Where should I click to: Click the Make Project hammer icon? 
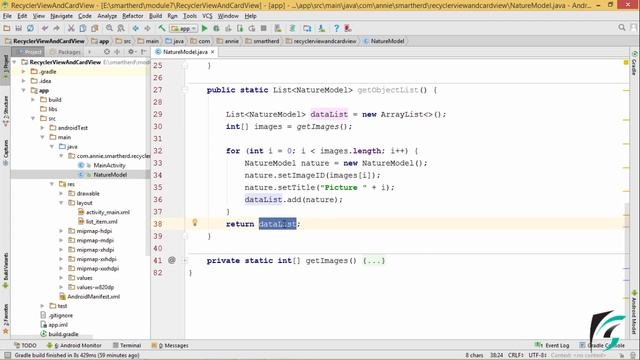[162, 28]
